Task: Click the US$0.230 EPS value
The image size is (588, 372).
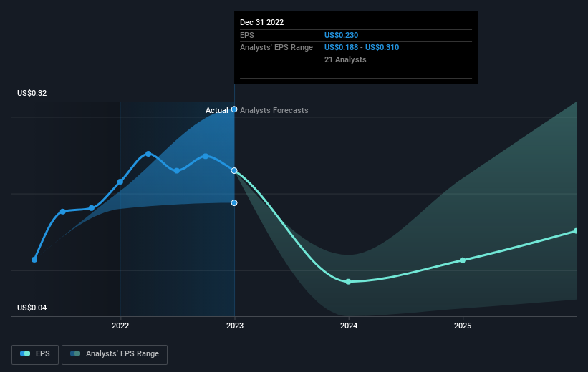Action: click(341, 35)
